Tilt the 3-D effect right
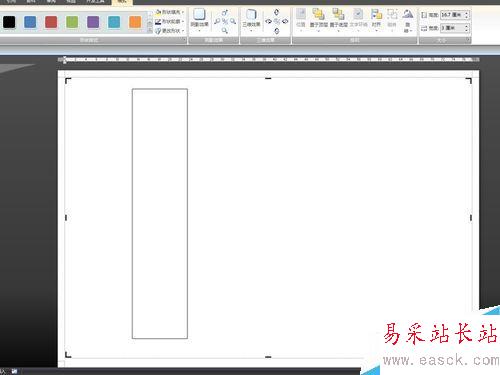Image resolution: width=500 pixels, height=375 pixels. click(x=285, y=21)
